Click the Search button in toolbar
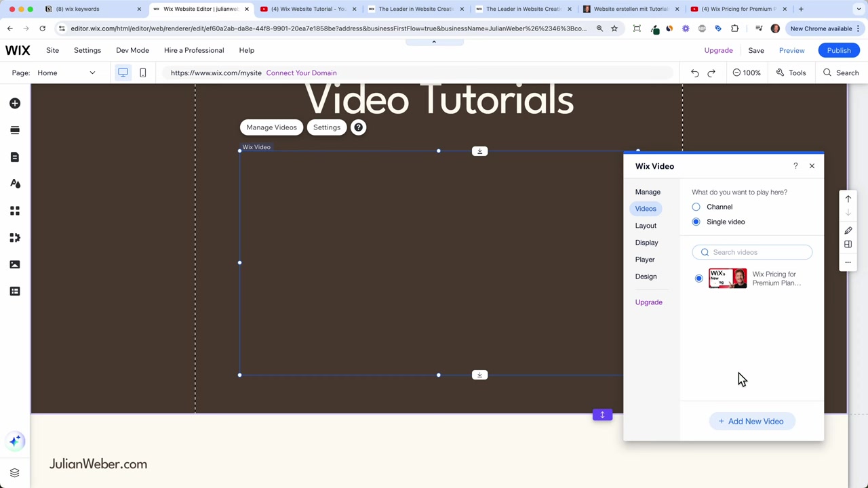The width and height of the screenshot is (868, 488). pyautogui.click(x=841, y=73)
